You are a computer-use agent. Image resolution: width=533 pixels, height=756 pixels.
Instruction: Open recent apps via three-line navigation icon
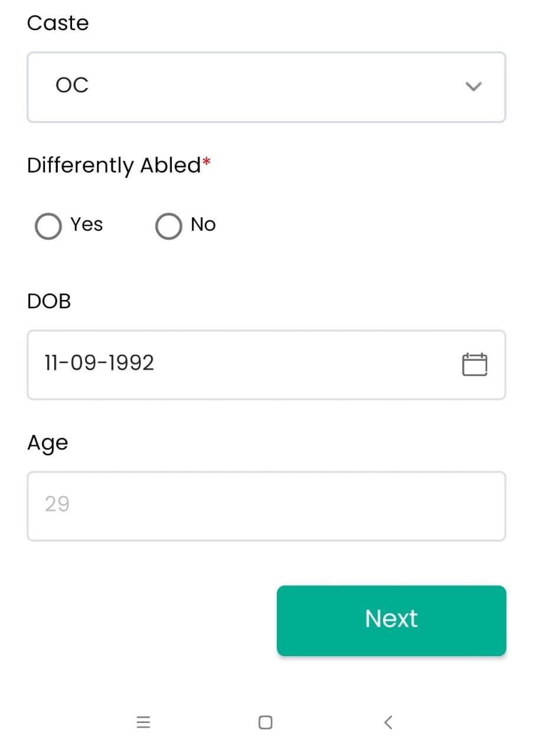click(x=143, y=722)
